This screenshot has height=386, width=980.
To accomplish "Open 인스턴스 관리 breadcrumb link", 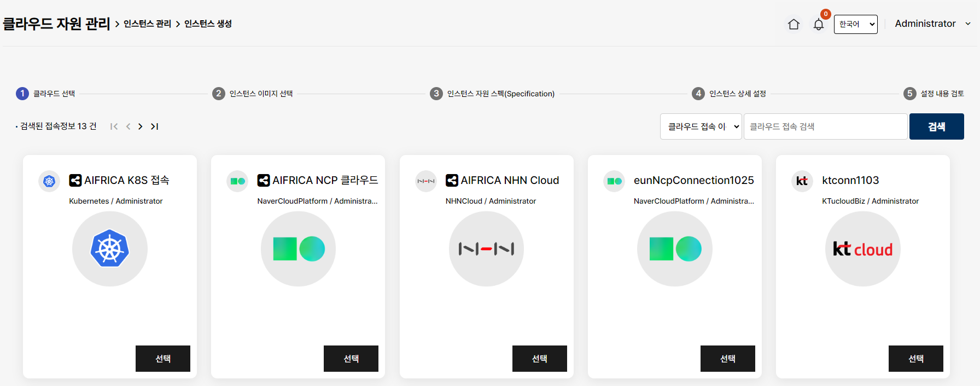I will (147, 24).
